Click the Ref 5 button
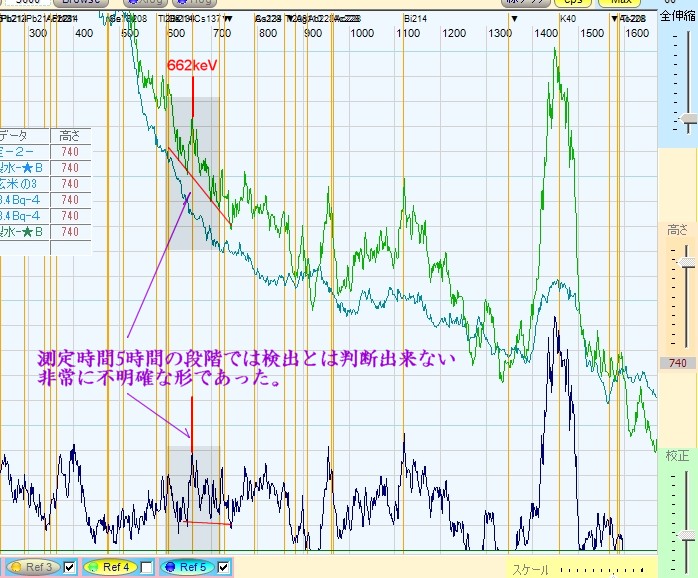This screenshot has height=578, width=698. pyautogui.click(x=186, y=567)
